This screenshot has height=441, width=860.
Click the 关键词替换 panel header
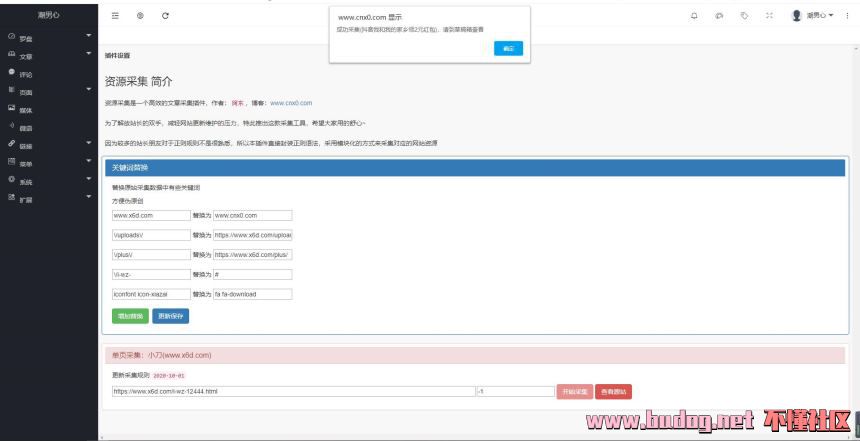pyautogui.click(x=475, y=168)
